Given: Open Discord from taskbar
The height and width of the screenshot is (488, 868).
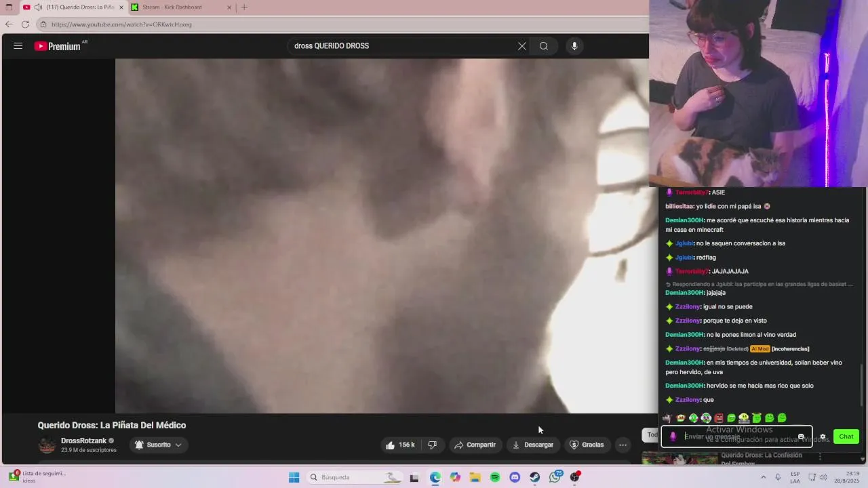Looking at the screenshot, I should click(x=515, y=477).
